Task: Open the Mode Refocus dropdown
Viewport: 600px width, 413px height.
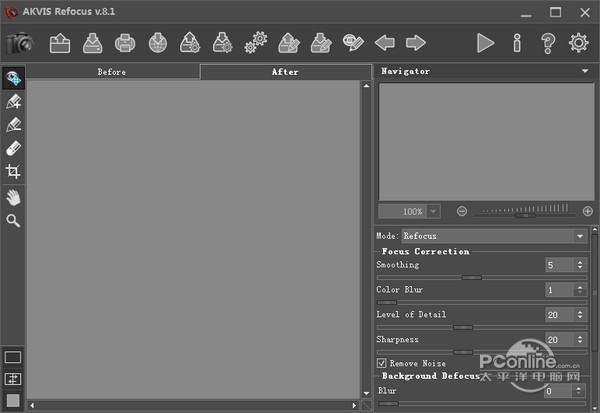Action: coord(494,236)
